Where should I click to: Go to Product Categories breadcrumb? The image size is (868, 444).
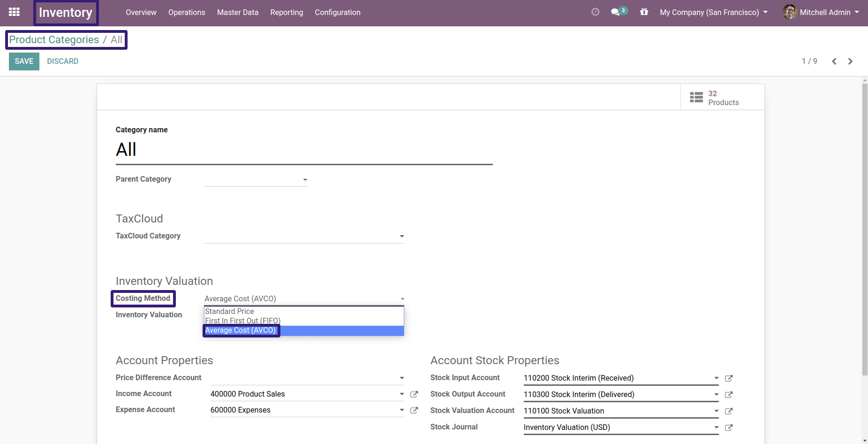[x=54, y=40]
